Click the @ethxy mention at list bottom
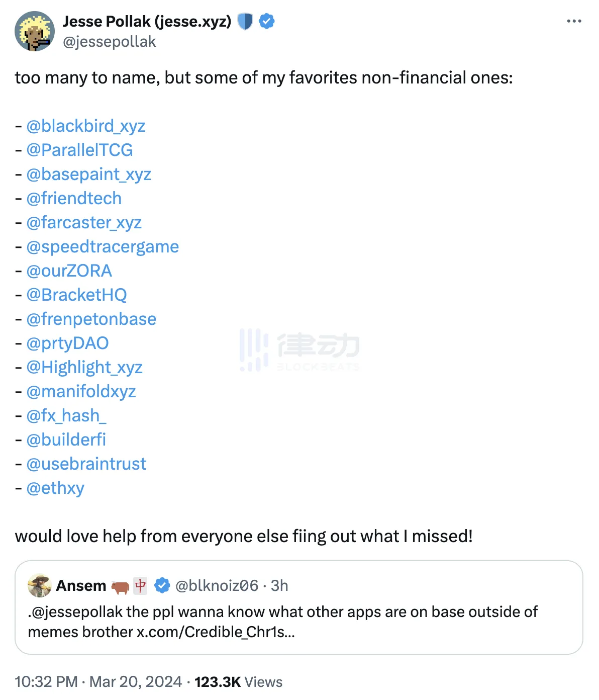 pos(55,488)
